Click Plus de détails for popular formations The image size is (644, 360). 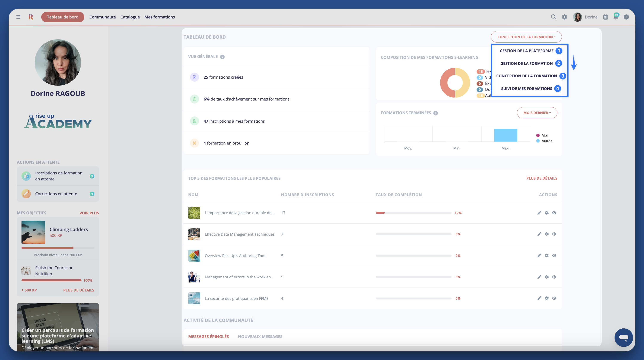pos(542,178)
